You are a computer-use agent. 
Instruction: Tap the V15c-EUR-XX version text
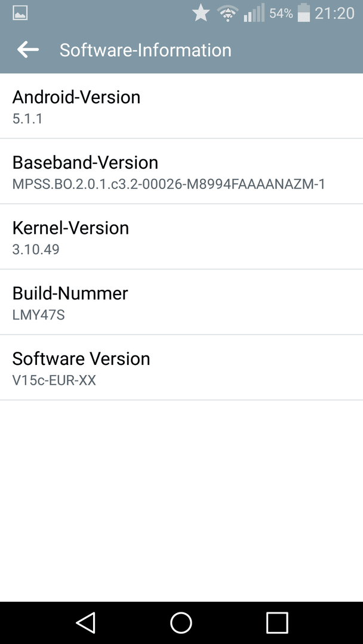[x=54, y=380]
